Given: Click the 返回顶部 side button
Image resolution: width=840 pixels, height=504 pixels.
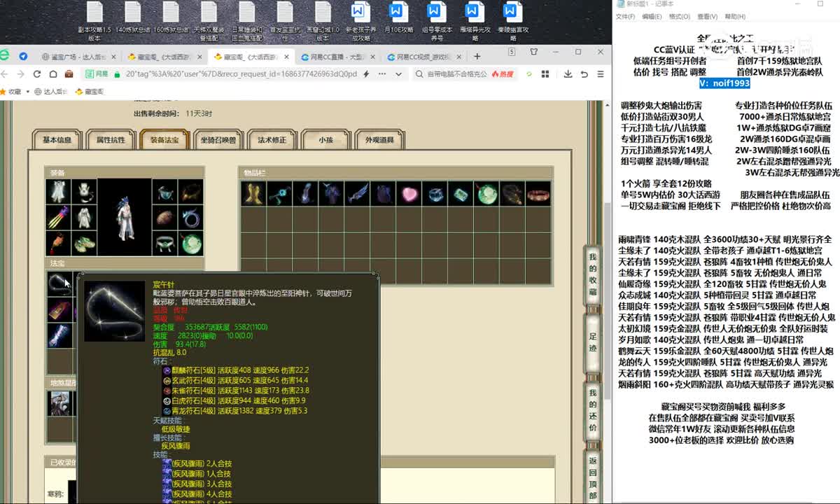Looking at the screenshot, I should click(x=593, y=477).
